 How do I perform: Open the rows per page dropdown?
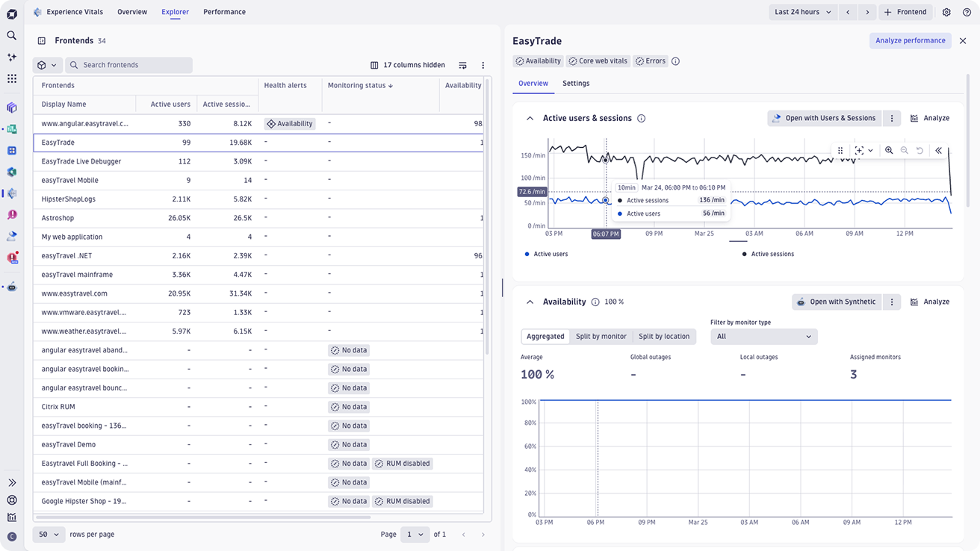pyautogui.click(x=49, y=535)
